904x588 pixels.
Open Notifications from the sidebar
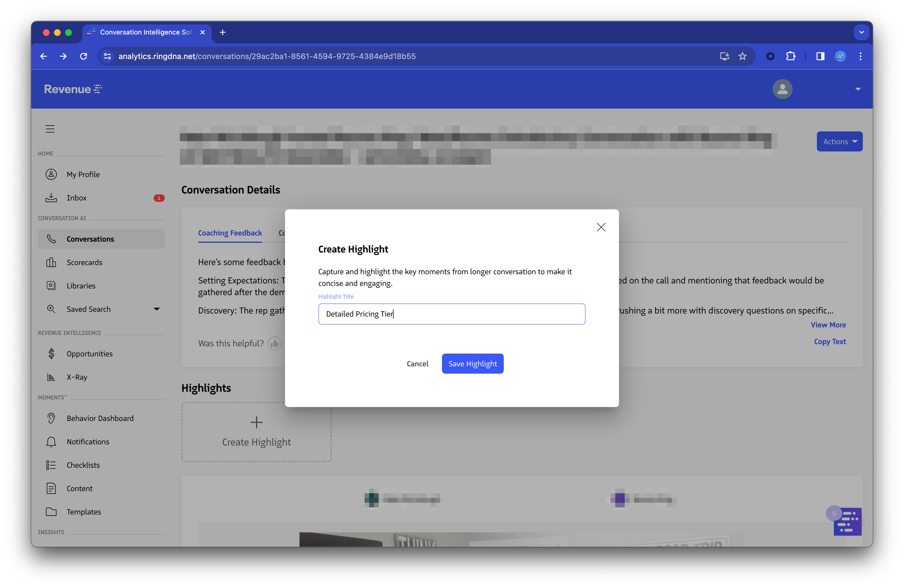[x=88, y=441]
